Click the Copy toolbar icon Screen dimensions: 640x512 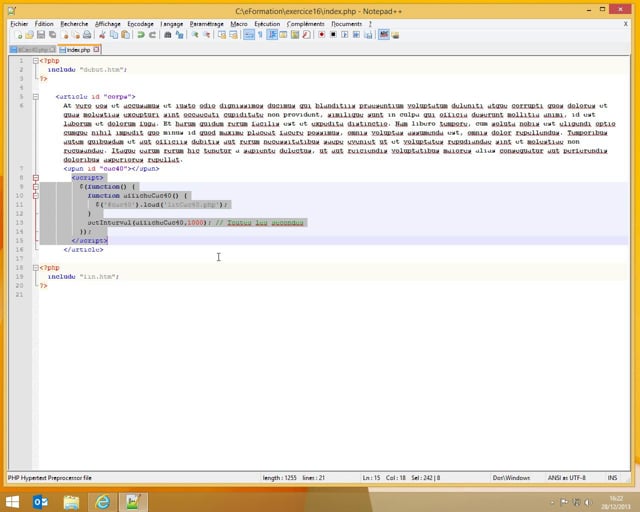click(x=114, y=35)
